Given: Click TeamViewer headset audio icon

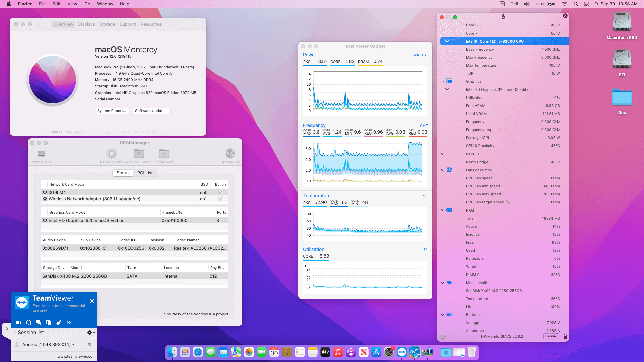Looking at the screenshot, I should [29, 323].
